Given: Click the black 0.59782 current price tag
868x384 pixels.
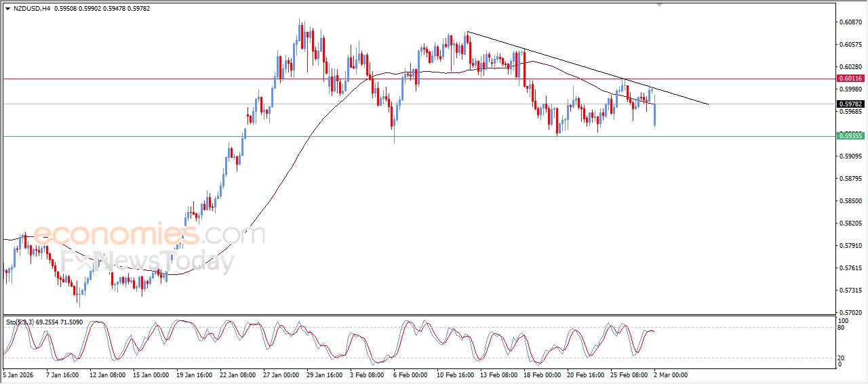Looking at the screenshot, I should pos(850,104).
